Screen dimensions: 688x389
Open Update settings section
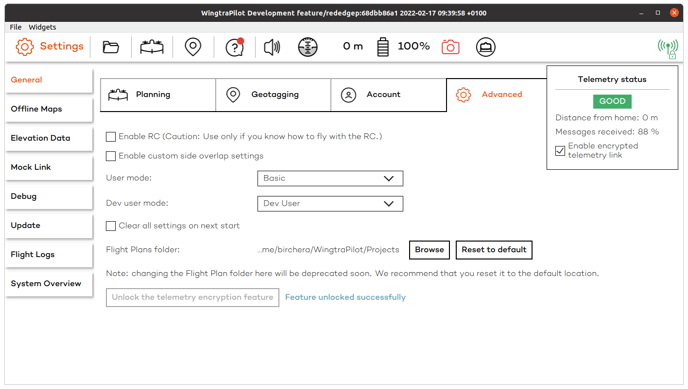tap(49, 225)
